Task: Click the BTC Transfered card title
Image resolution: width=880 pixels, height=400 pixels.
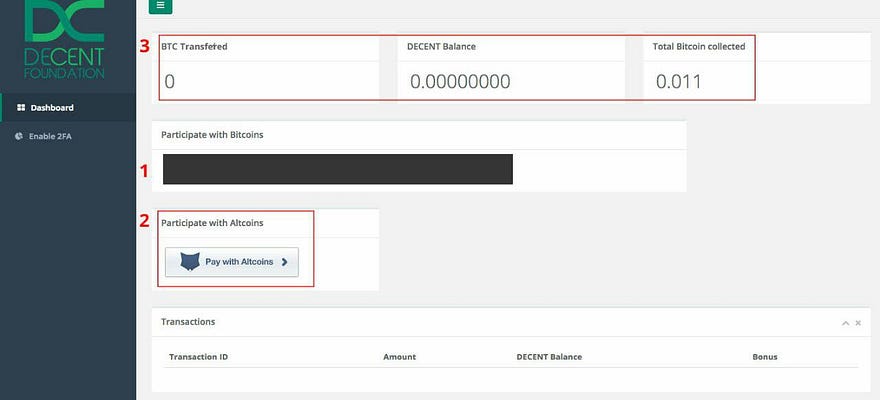Action: tap(194, 47)
